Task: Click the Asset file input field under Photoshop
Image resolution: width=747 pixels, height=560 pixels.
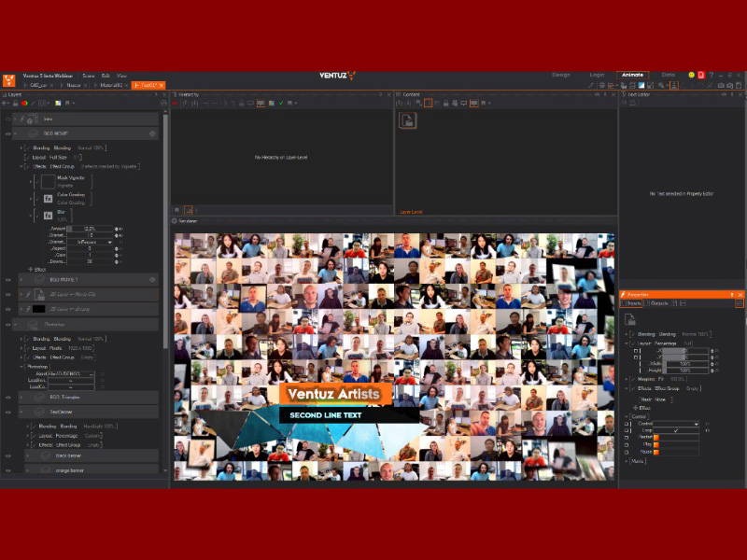Action: click(x=72, y=374)
